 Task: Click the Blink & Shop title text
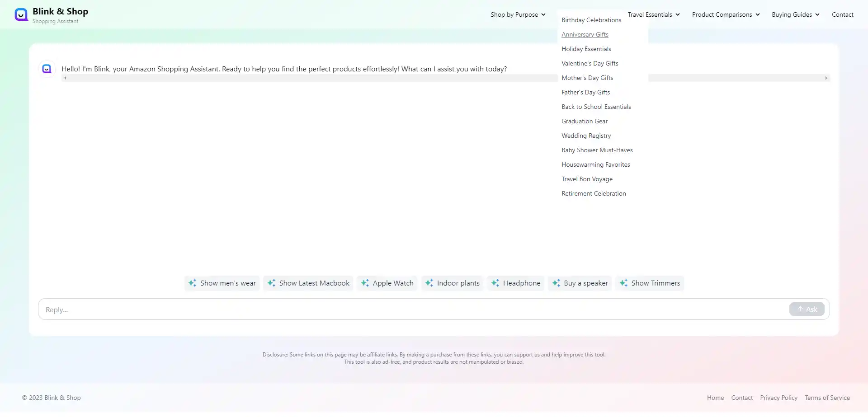pyautogui.click(x=60, y=11)
